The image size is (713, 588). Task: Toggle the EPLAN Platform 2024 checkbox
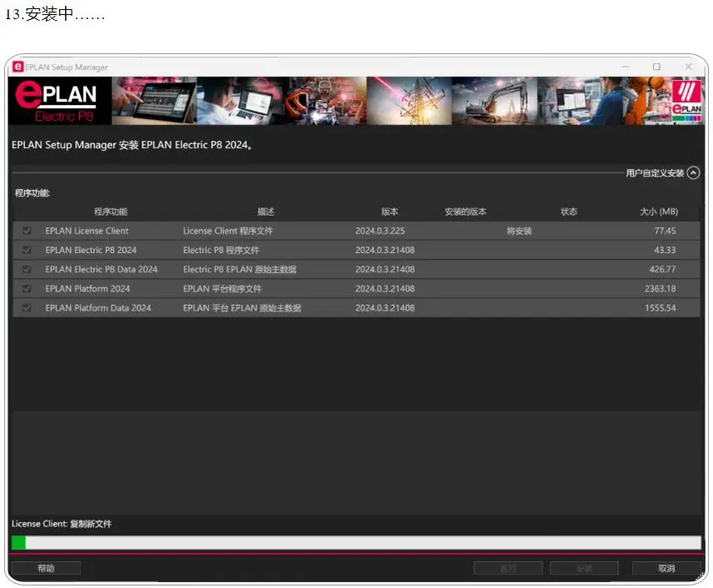tap(27, 289)
